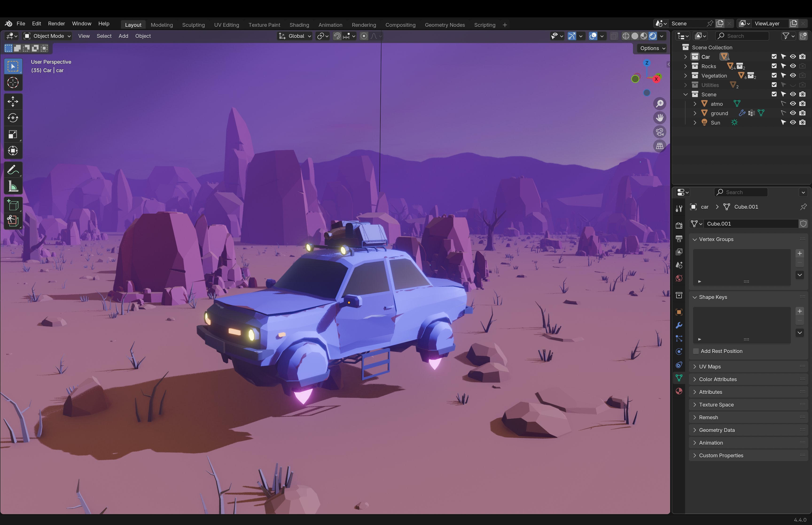The height and width of the screenshot is (525, 812).
Task: Select the Measure tool
Action: [x=13, y=187]
